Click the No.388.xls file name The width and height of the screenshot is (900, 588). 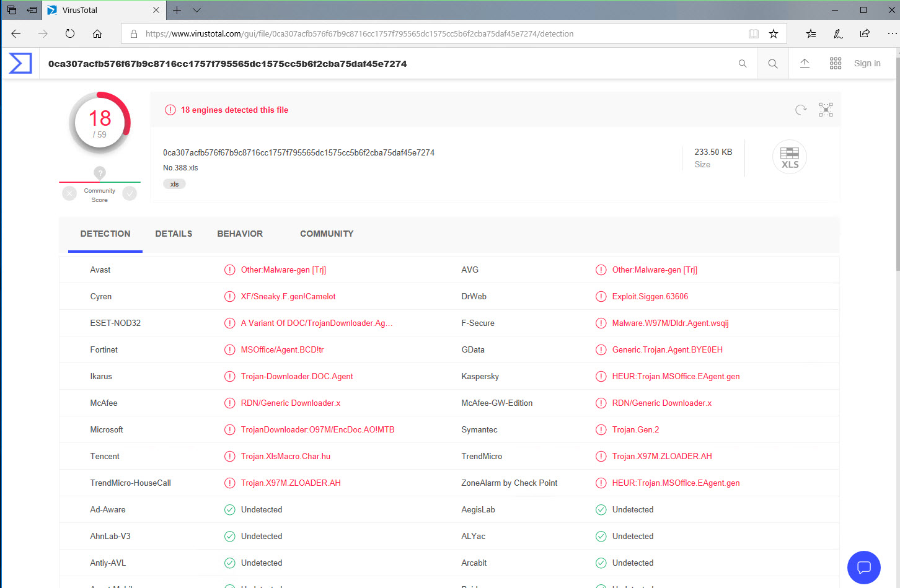[x=180, y=168]
